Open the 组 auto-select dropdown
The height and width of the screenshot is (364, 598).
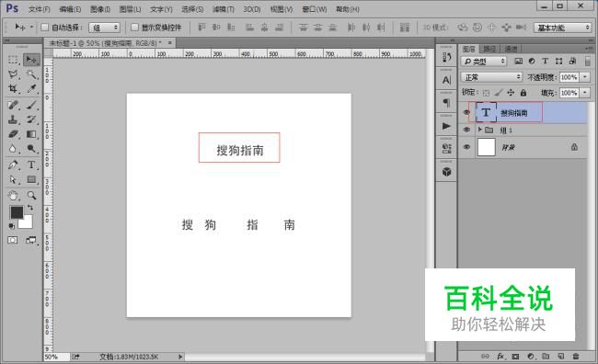tap(104, 28)
